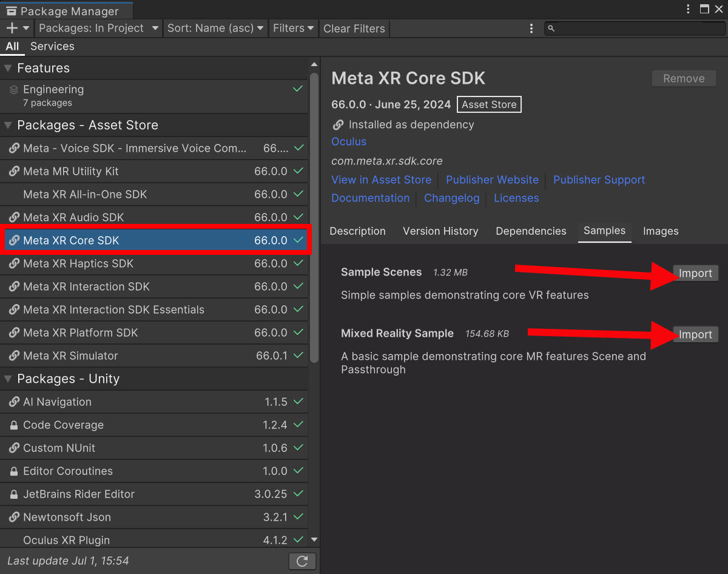Import the Sample Scenes sample

point(695,273)
